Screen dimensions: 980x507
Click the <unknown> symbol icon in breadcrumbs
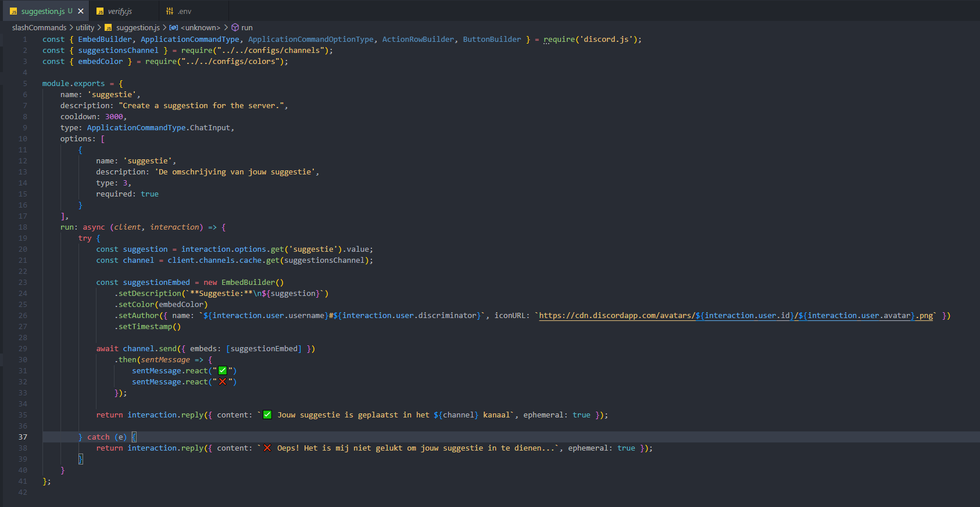(x=174, y=27)
